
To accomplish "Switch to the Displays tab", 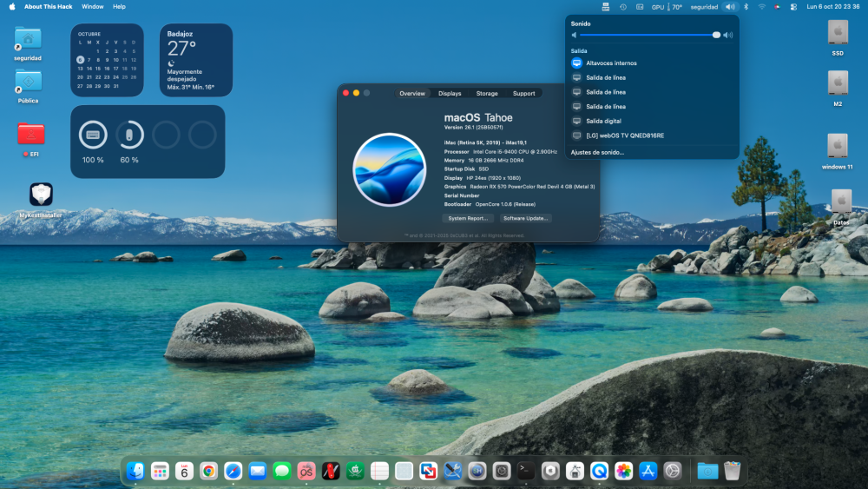I will pos(450,93).
